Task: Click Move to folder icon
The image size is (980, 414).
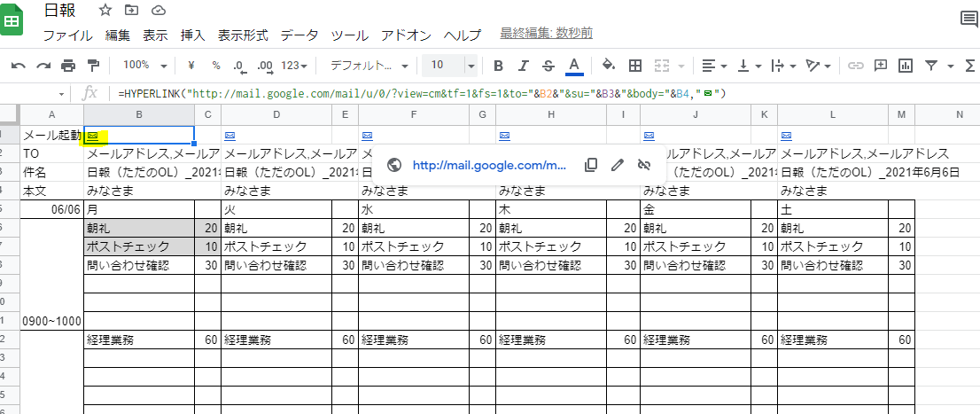Action: click(131, 10)
